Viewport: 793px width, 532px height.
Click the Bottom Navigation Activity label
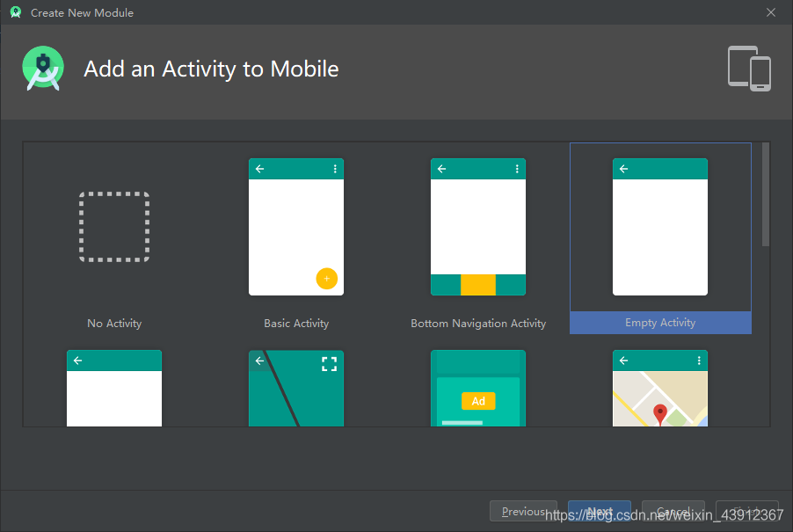click(x=478, y=323)
